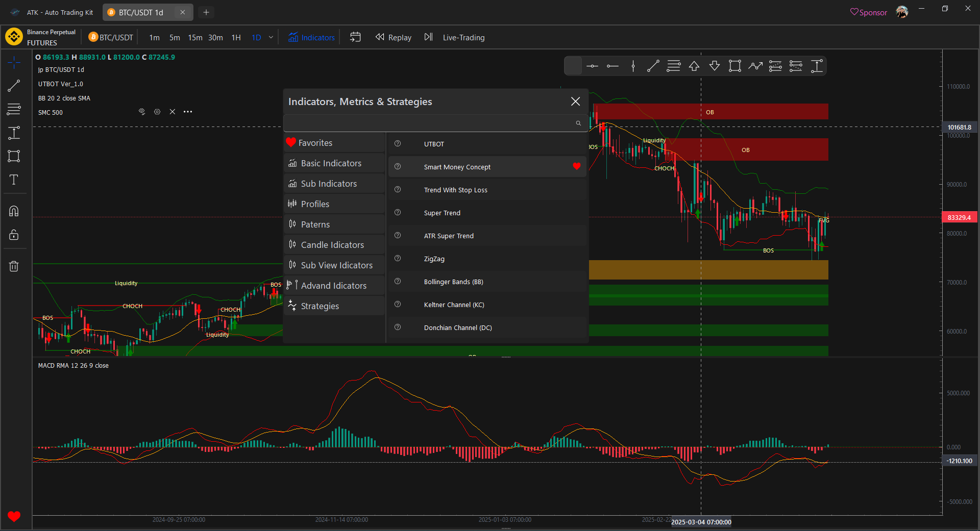Click the trash delete drawings icon

coord(14,266)
